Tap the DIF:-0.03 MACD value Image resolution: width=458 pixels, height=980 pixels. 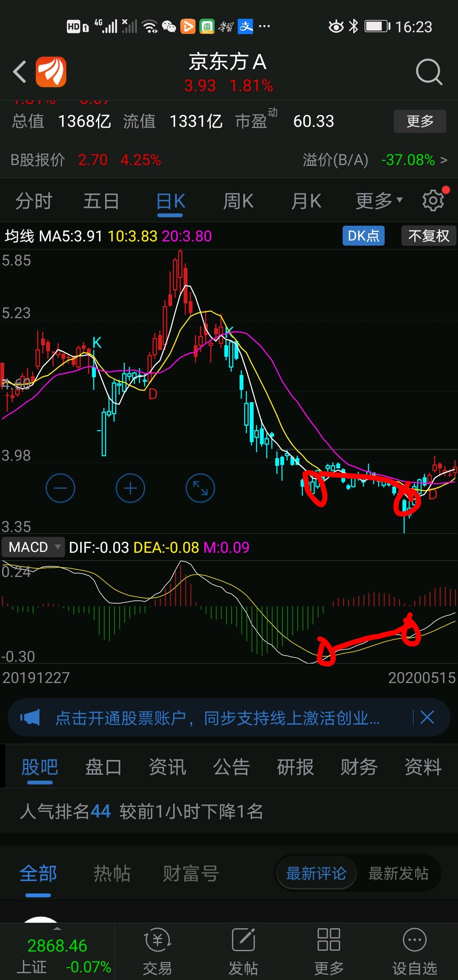(x=99, y=547)
